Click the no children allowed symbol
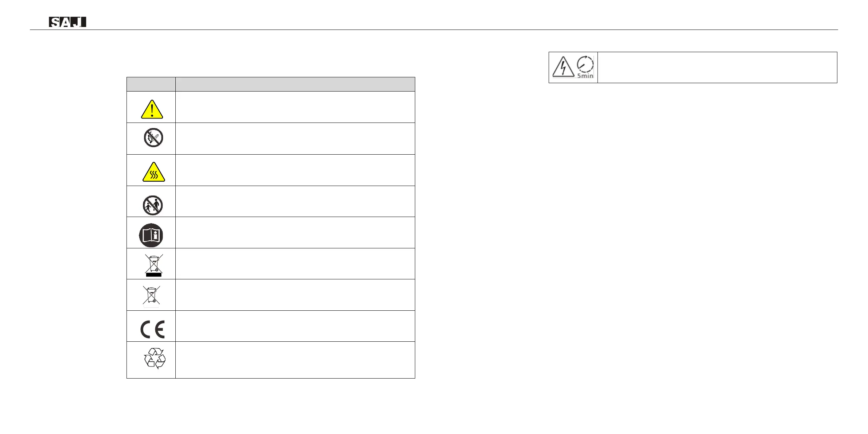The width and height of the screenshot is (868, 434). [153, 205]
